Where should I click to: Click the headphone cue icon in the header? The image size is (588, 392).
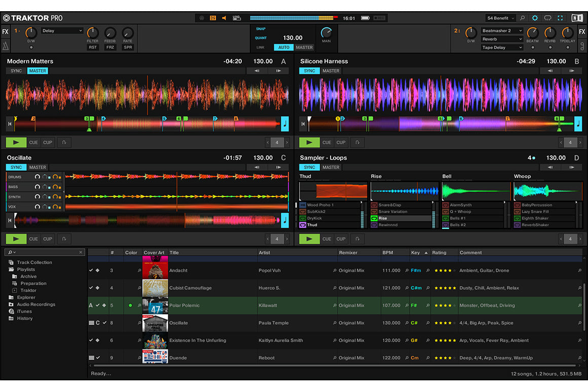pyautogui.click(x=547, y=18)
